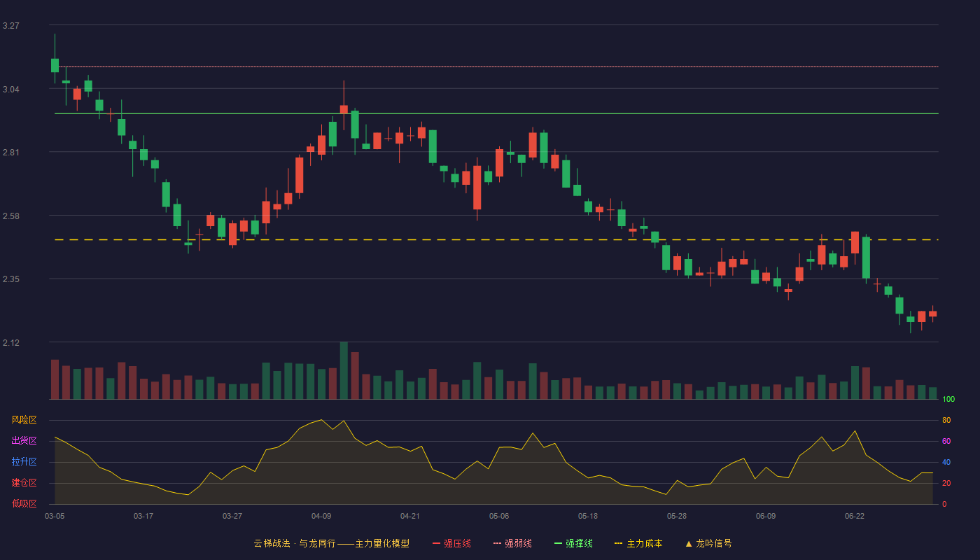Click the 05-06 date label
This screenshot has height=560, width=980.
[x=499, y=516]
